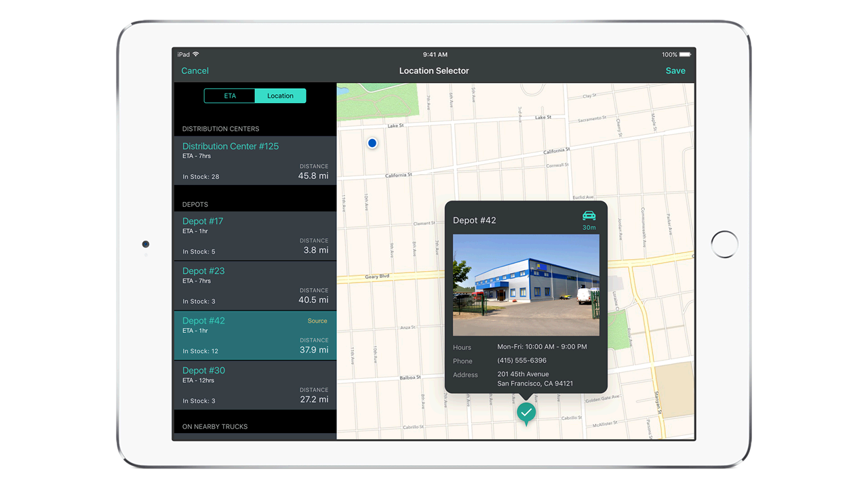Select the highlighted Depot #42 row
This screenshot has width=868, height=488.
pos(255,335)
